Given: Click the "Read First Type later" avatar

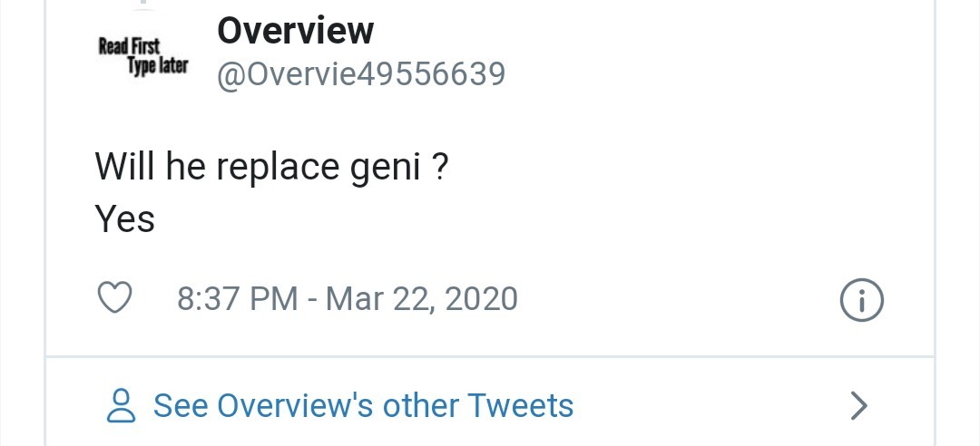Looking at the screenshot, I should click(x=142, y=56).
